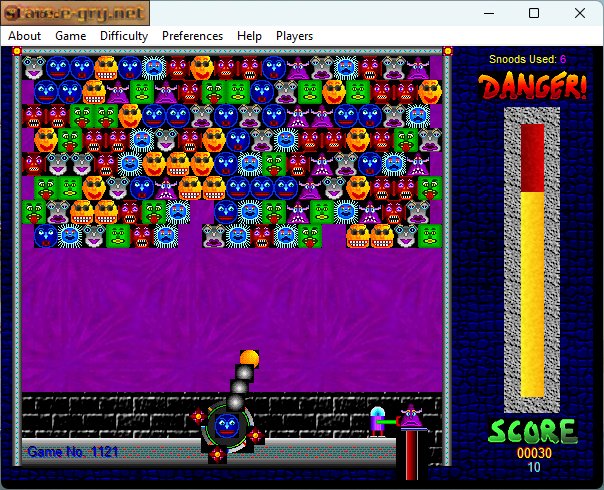This screenshot has width=604, height=490.
Task: Click the number 10 under the score
Action: (534, 467)
